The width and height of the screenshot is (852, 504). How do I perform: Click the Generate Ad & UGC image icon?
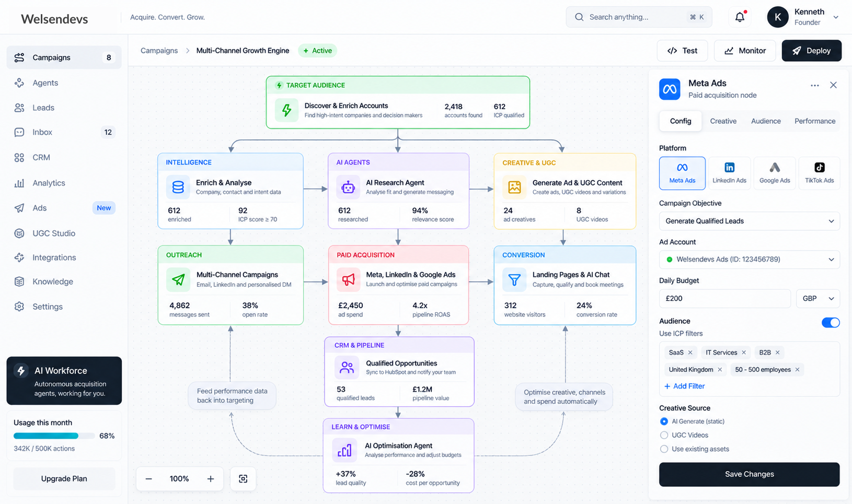(x=514, y=187)
